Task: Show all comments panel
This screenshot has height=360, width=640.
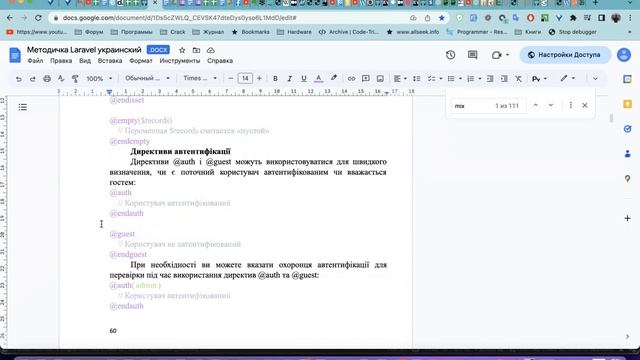Action: [473, 55]
